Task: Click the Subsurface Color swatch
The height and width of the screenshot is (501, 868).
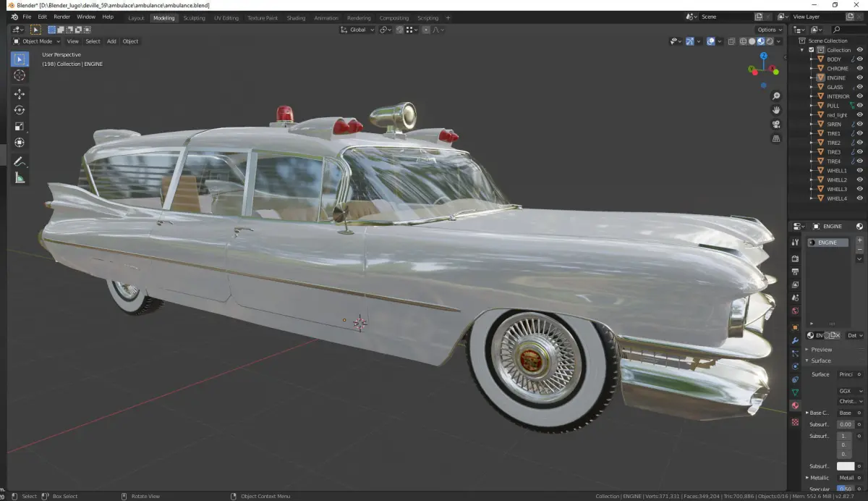Action: [845, 466]
